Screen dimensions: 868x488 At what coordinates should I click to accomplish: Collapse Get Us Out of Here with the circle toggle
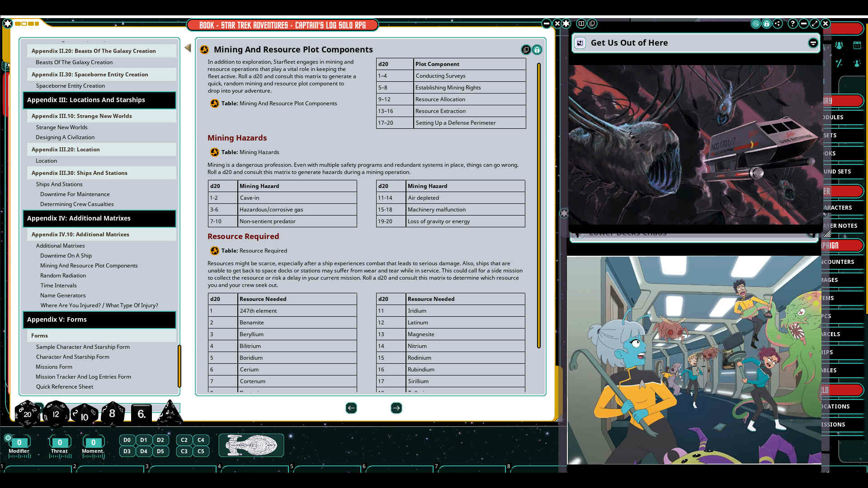point(813,43)
